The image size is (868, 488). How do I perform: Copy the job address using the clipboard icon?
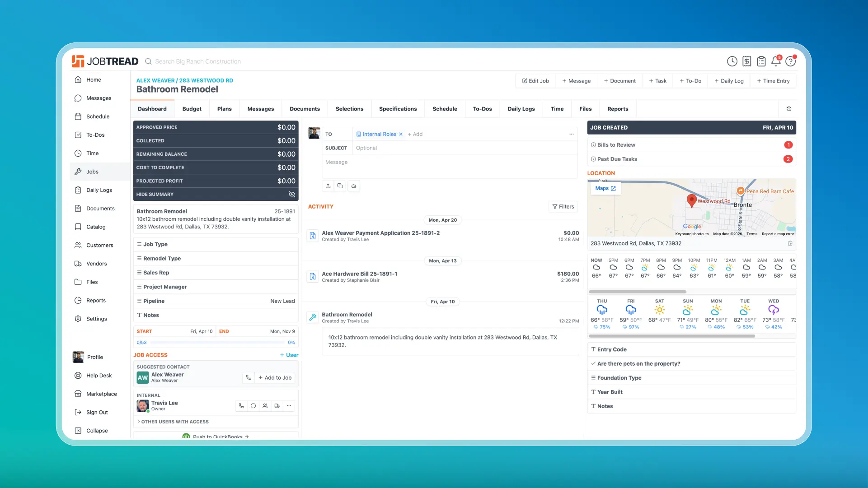pyautogui.click(x=790, y=243)
